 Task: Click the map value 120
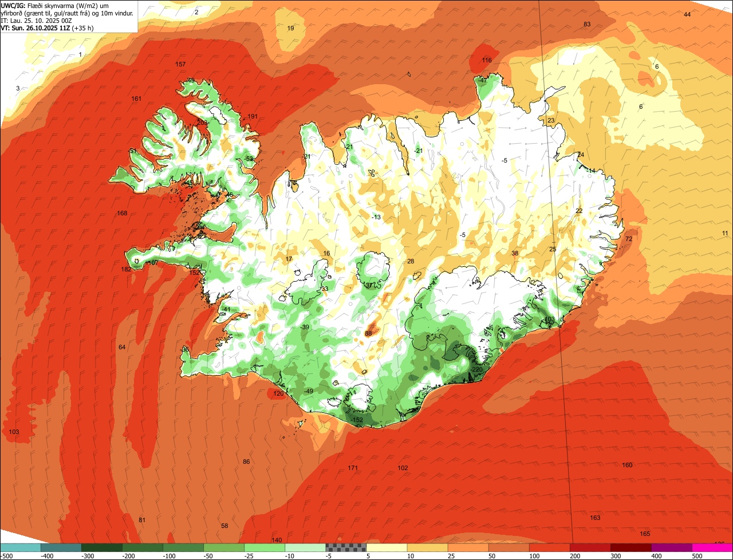coord(278,393)
